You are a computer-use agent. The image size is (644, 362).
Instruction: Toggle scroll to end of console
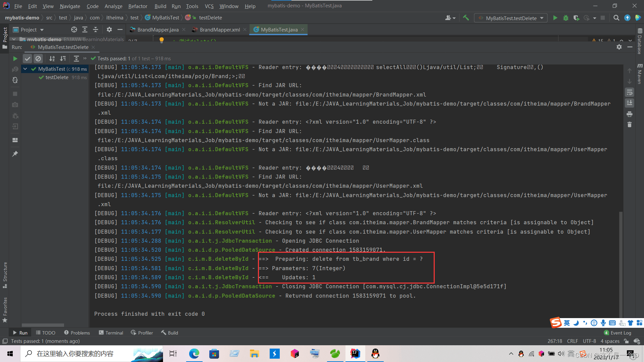tap(630, 103)
